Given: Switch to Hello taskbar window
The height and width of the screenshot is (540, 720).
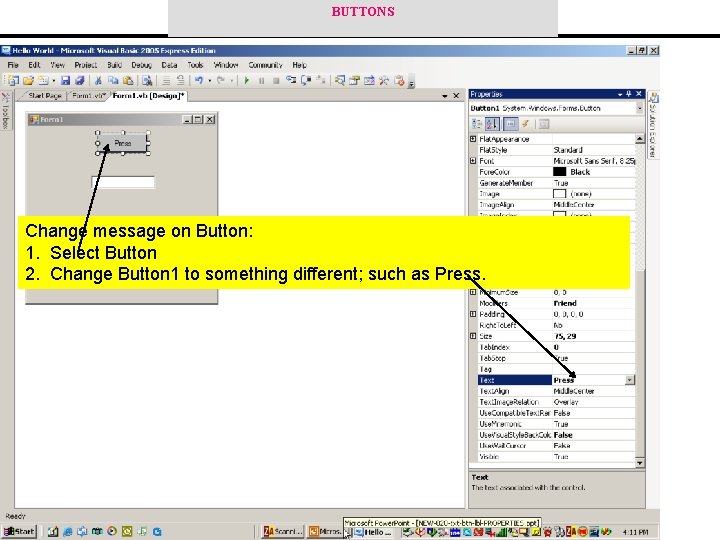Looking at the screenshot, I should click(372, 532).
